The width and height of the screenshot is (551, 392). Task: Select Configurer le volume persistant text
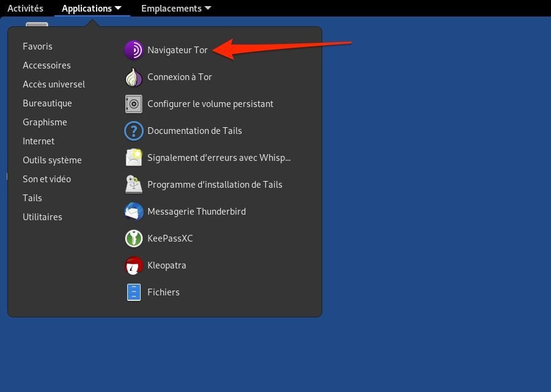click(x=210, y=104)
